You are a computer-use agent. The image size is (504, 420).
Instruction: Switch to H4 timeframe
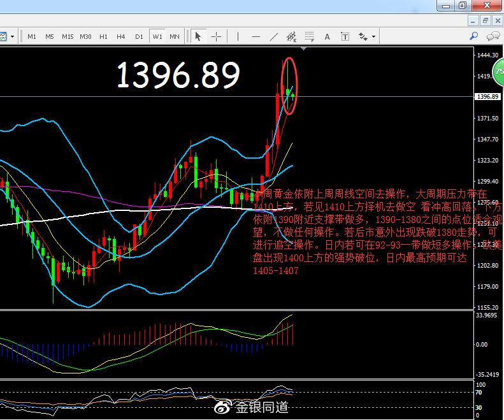pos(121,37)
